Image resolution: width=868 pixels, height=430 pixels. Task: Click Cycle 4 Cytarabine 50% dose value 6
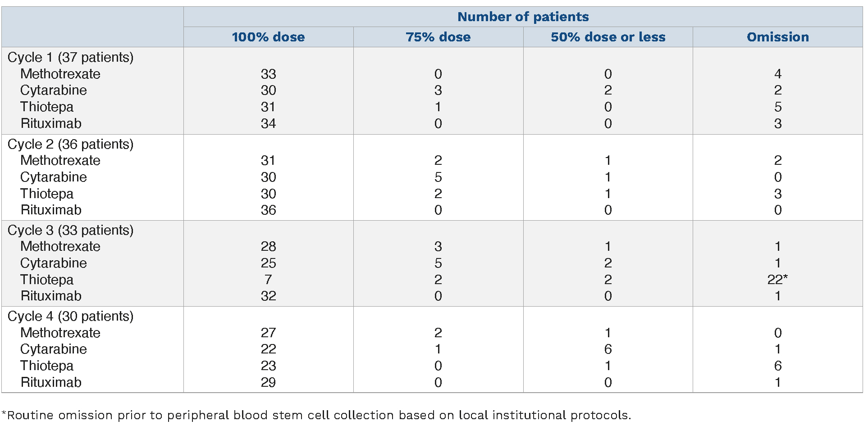pos(608,349)
